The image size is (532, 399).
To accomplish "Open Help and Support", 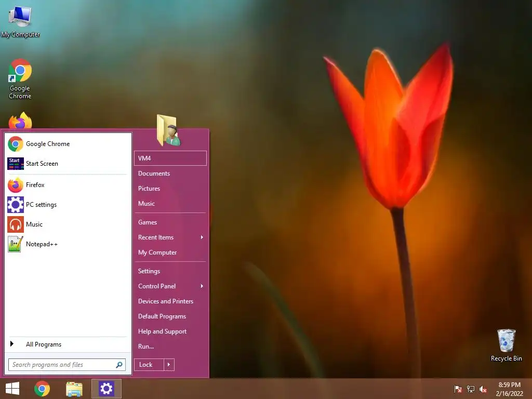I will (x=170, y=331).
